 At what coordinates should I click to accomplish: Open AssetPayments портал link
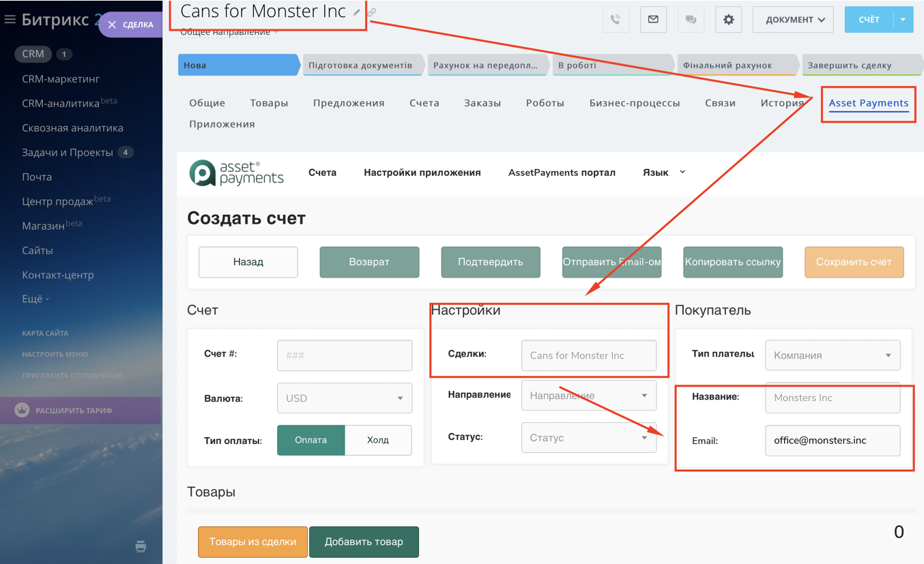[x=562, y=173]
